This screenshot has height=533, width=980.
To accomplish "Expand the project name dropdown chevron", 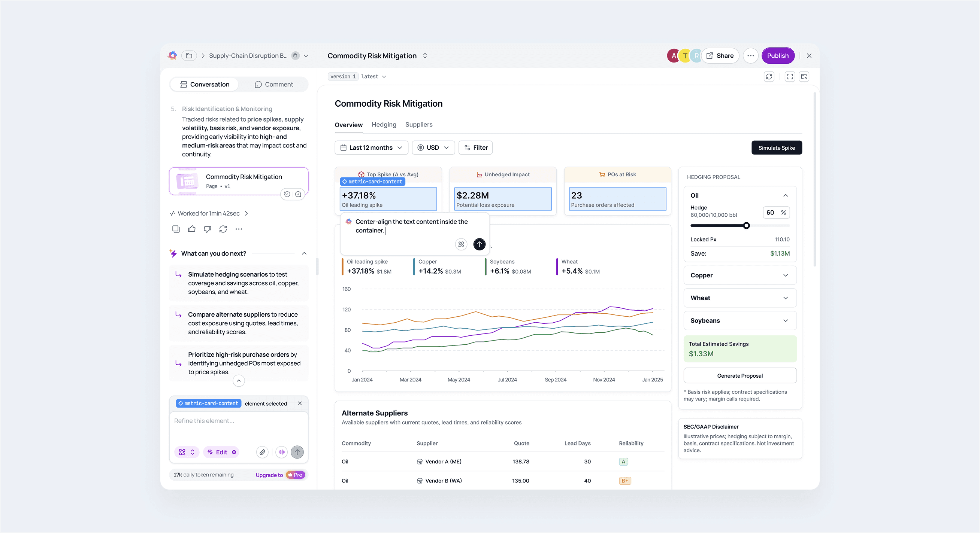I will (x=306, y=55).
